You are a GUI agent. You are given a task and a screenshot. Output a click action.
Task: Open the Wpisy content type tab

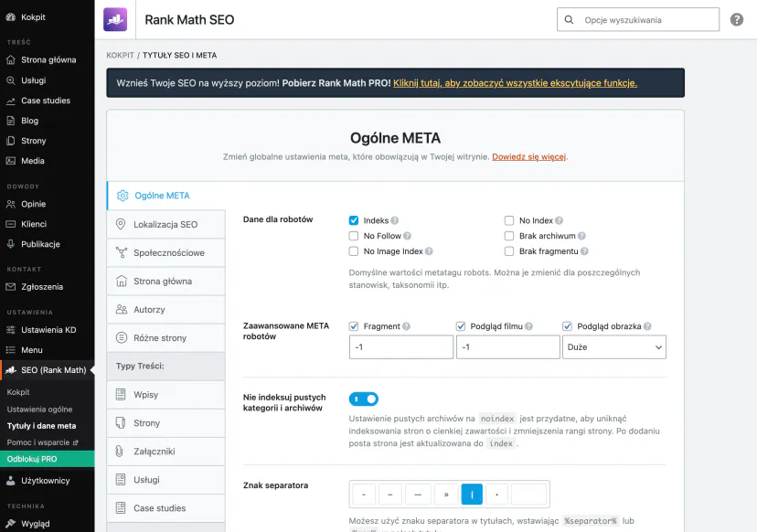click(x=166, y=395)
